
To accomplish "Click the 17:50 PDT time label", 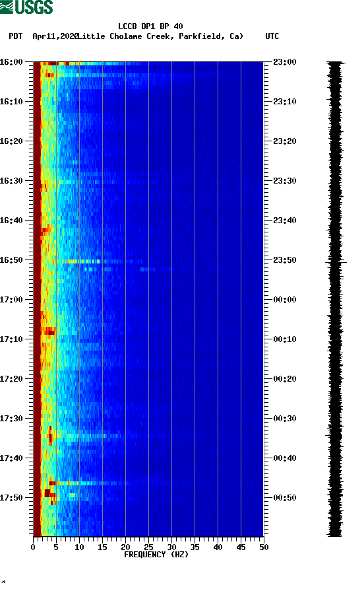I will (11, 498).
